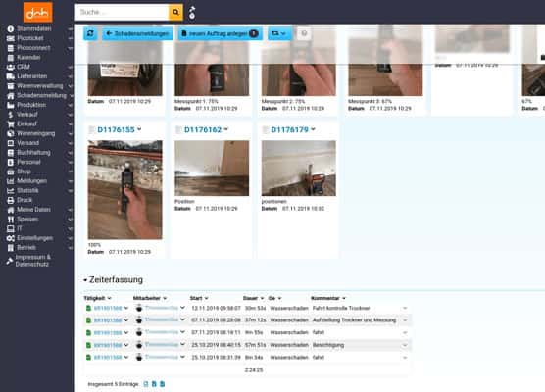Click the duration 57m 51s
Image resolution: width=545 pixels, height=392 pixels.
click(x=255, y=345)
